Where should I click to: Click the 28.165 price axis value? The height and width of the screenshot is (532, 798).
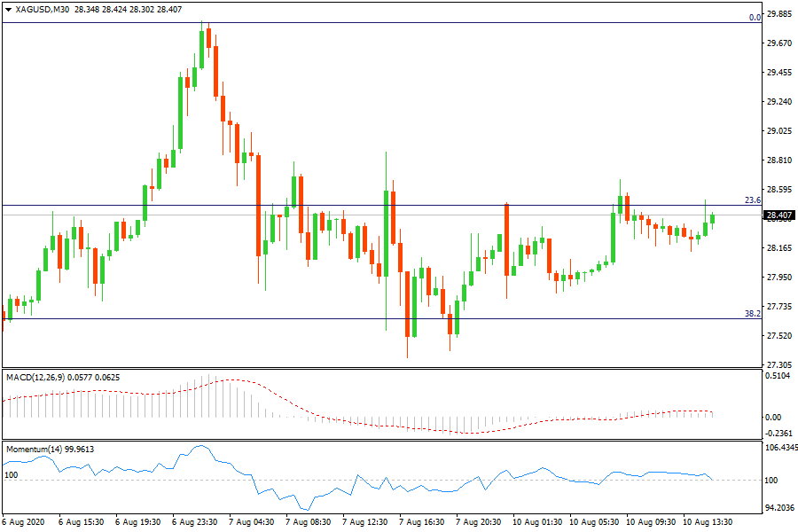tap(778, 248)
